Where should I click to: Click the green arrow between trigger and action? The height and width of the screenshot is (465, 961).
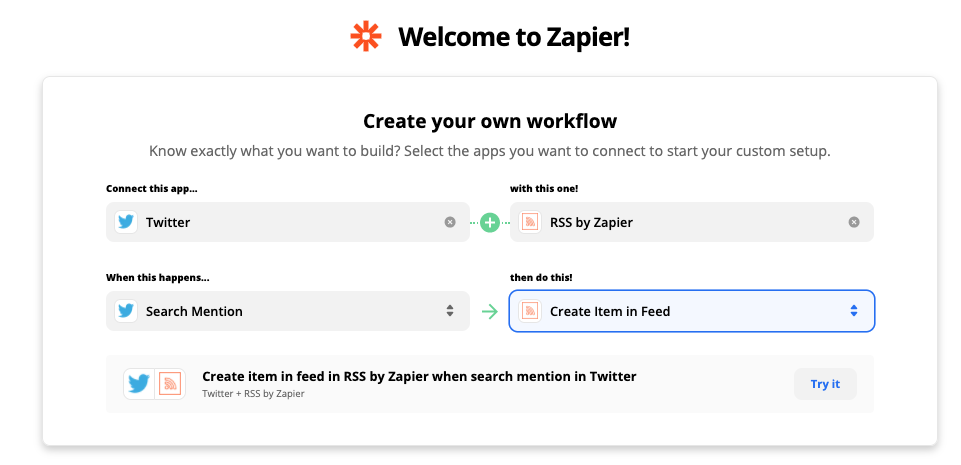490,311
